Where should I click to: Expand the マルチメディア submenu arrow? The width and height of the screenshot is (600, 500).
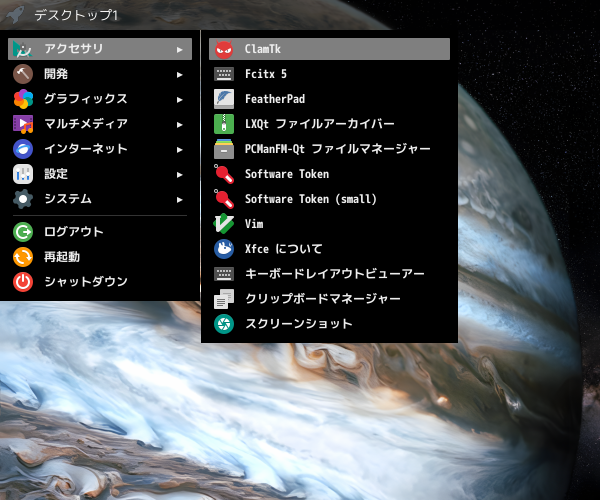(179, 125)
